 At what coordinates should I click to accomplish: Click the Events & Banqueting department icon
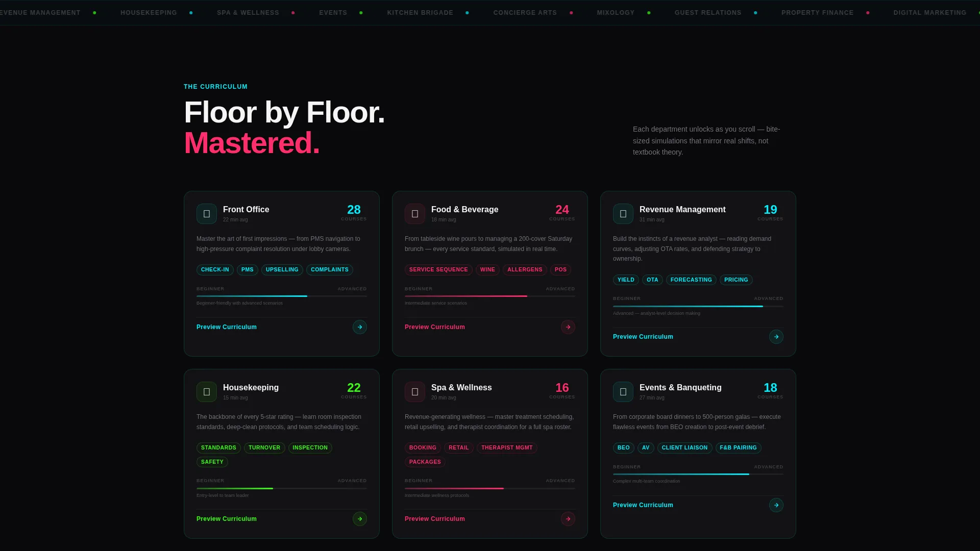(623, 392)
